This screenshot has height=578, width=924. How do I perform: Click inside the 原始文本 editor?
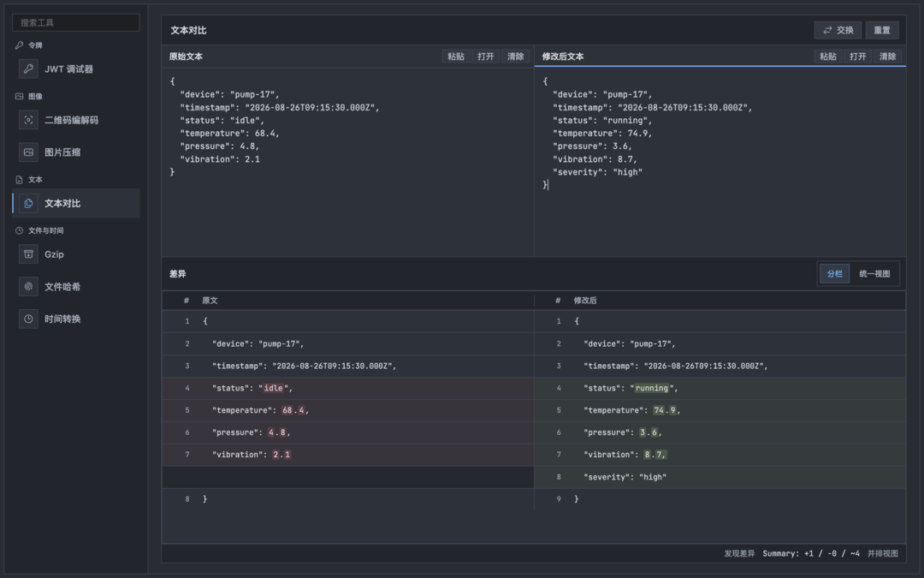pyautogui.click(x=347, y=162)
